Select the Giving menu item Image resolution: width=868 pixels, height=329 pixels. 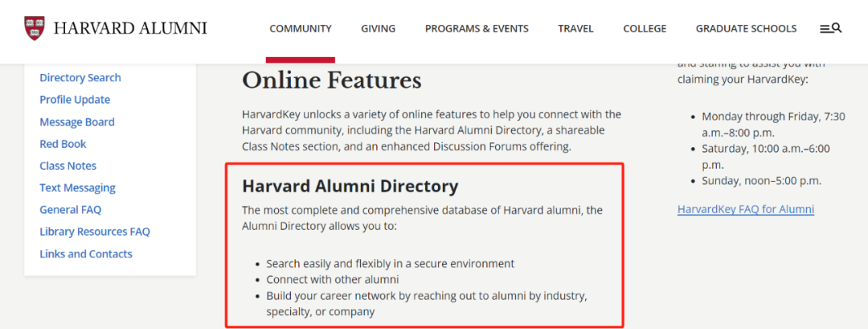point(378,29)
